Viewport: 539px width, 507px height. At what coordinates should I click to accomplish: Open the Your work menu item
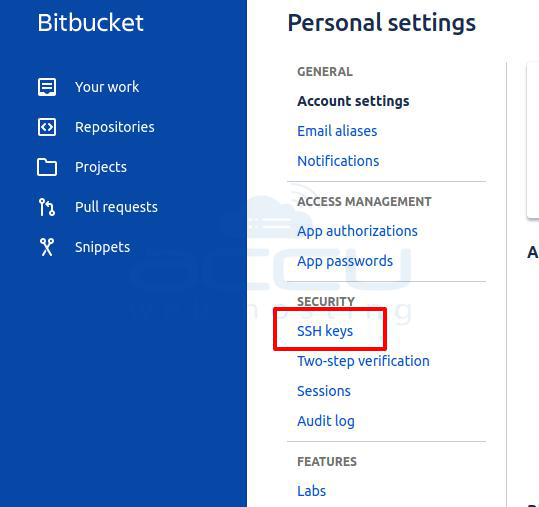click(107, 87)
